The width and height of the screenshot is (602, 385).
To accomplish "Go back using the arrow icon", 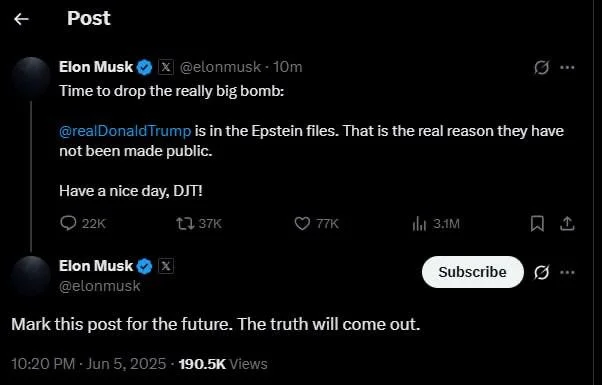I will click(21, 19).
